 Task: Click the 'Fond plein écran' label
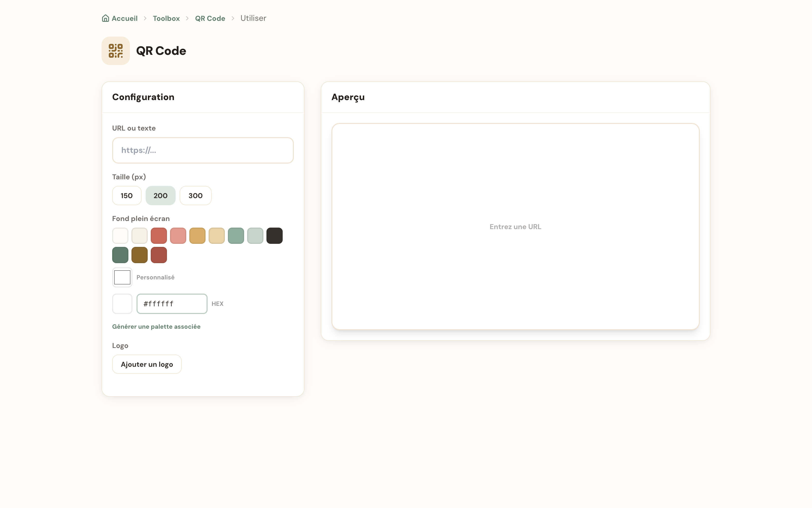coord(141,219)
